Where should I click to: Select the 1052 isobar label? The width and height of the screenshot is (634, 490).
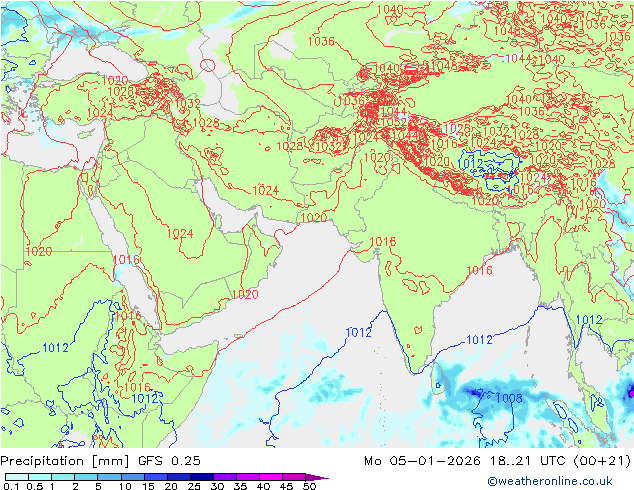point(393,122)
